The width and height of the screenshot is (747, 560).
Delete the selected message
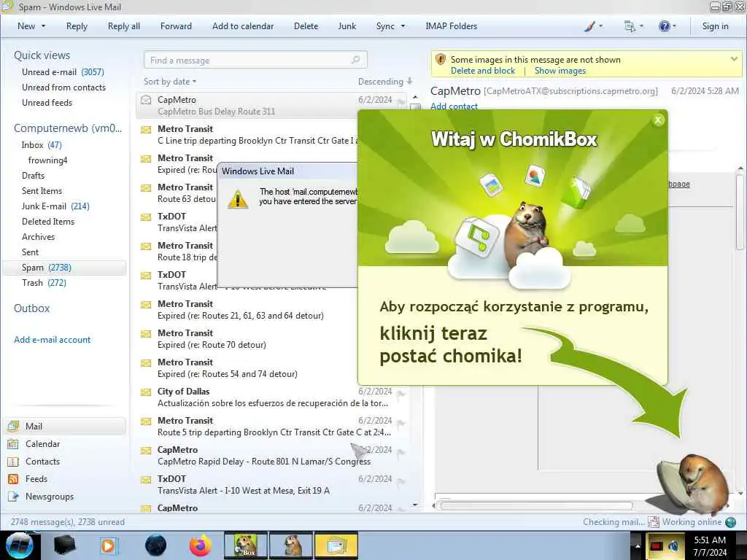point(306,26)
